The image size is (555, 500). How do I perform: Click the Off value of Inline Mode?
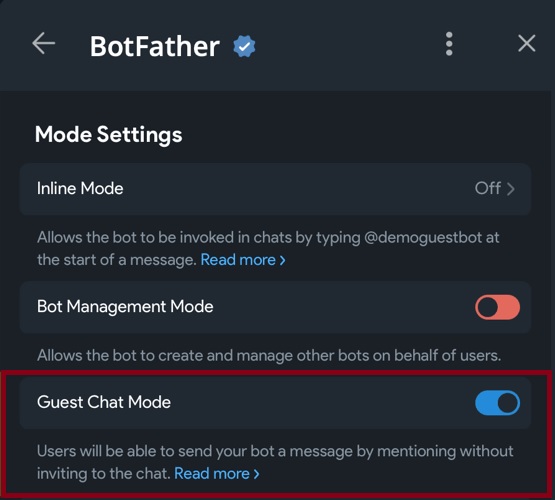(x=488, y=188)
